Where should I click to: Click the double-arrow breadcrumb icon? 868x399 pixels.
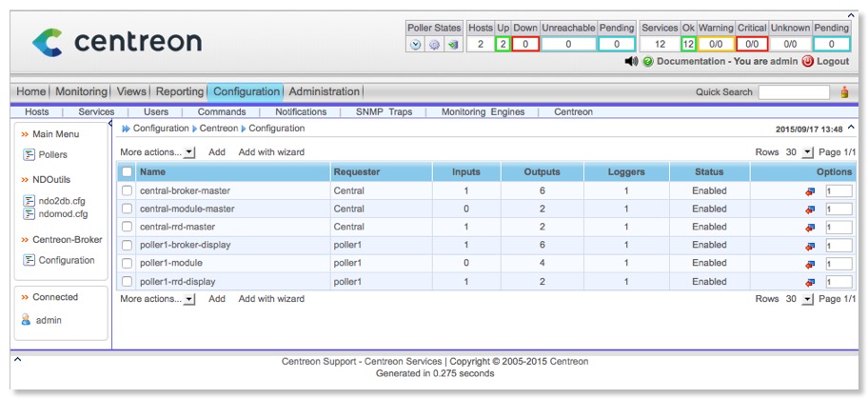(127, 129)
